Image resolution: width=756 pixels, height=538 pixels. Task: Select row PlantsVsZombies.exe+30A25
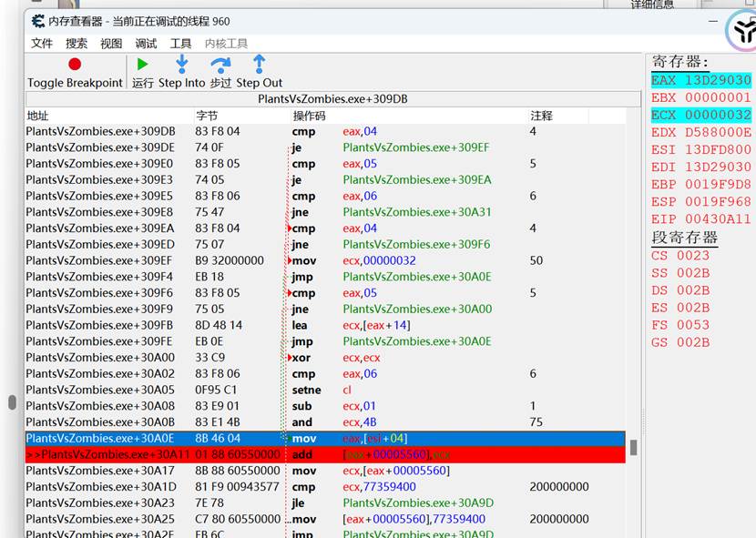tap(325, 519)
